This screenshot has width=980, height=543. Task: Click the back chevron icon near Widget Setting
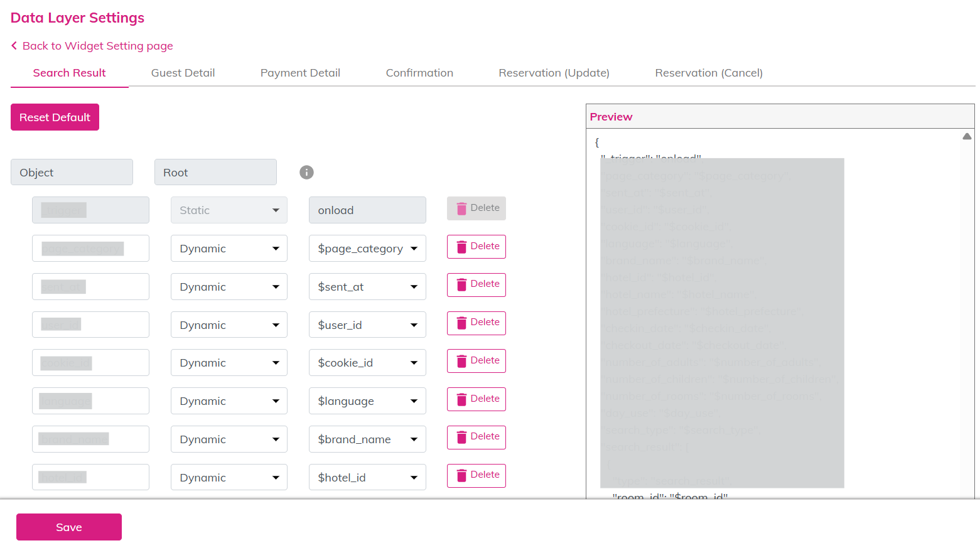click(14, 46)
